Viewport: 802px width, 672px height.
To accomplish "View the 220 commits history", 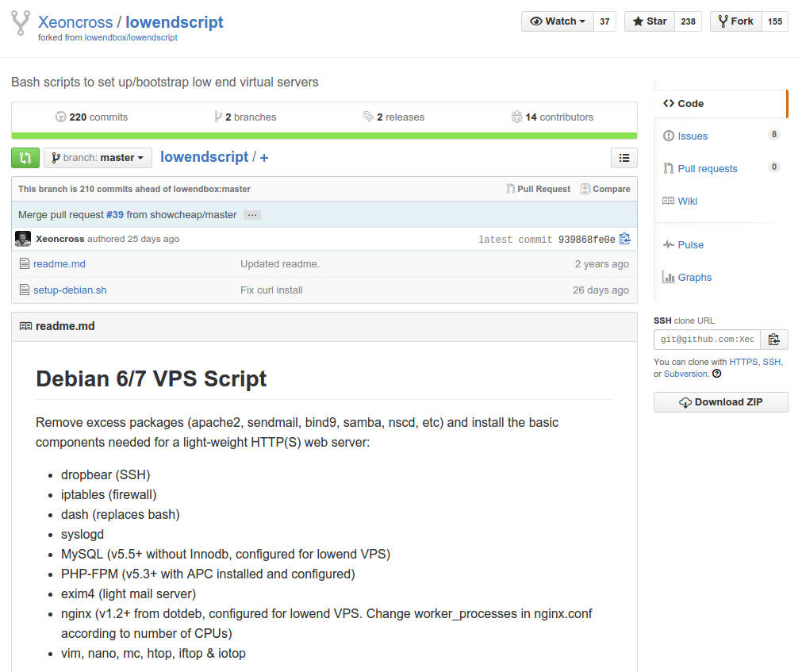I will [91, 117].
